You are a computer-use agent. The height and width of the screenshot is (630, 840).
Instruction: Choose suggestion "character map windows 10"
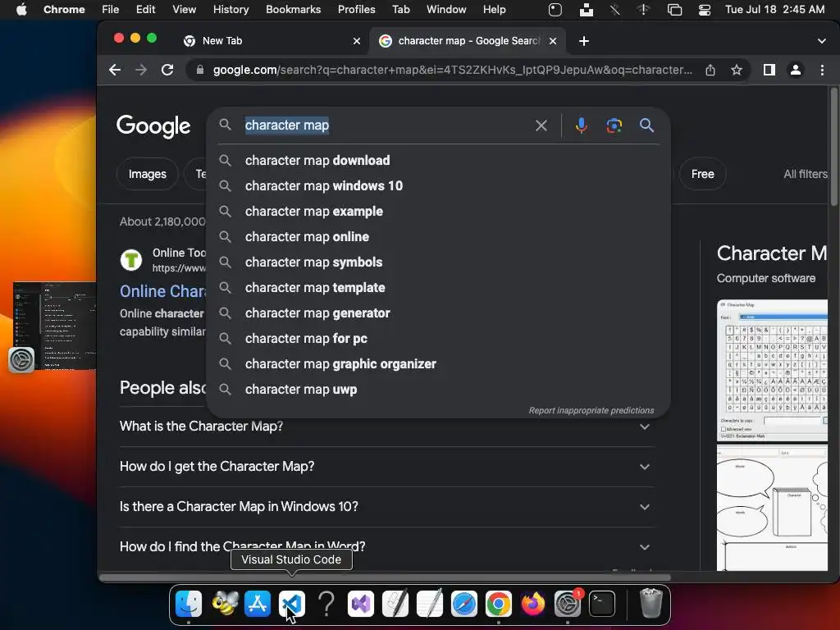click(438, 186)
